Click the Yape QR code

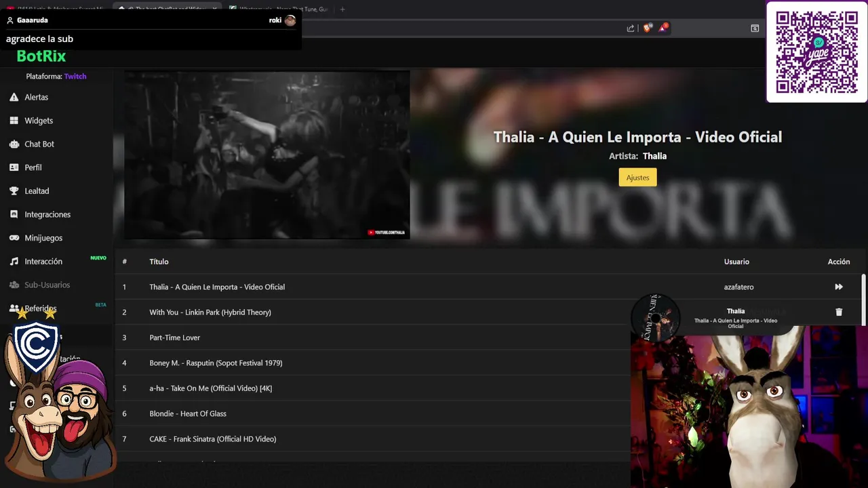(817, 52)
